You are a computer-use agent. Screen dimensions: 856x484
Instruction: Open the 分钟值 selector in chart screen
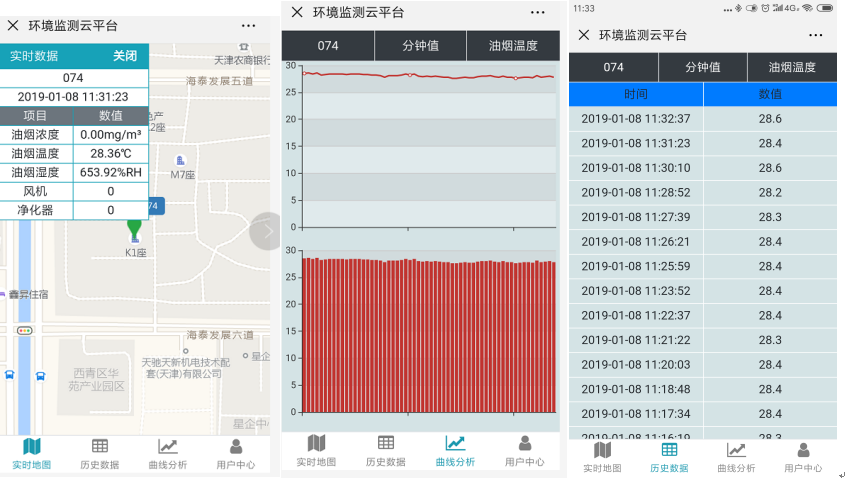pos(421,46)
